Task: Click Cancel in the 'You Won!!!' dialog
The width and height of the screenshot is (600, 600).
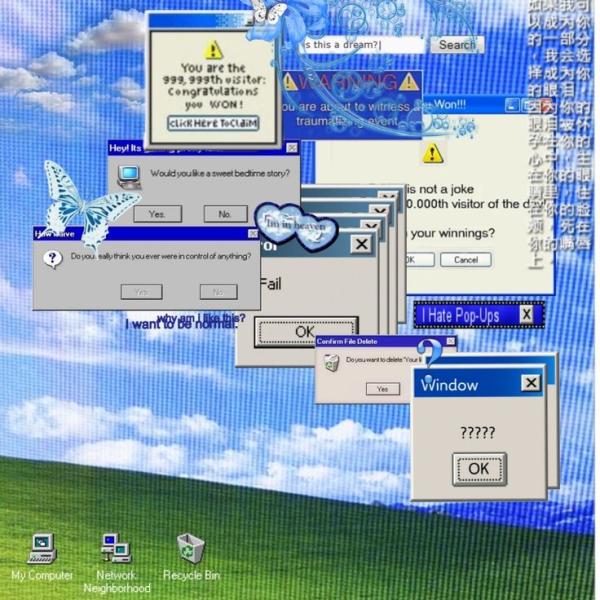Action: point(466,260)
